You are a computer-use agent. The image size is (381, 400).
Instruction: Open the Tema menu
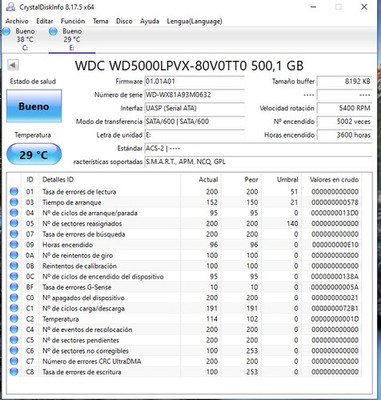100,21
